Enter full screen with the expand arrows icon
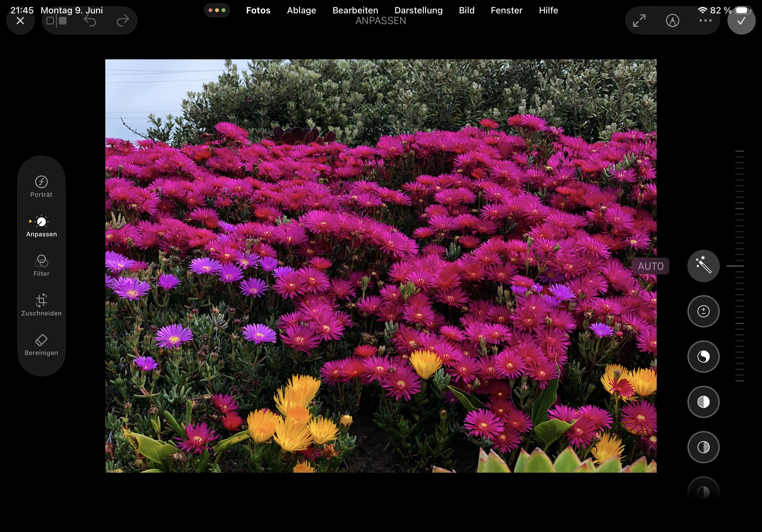Image resolution: width=762 pixels, height=532 pixels. (639, 21)
